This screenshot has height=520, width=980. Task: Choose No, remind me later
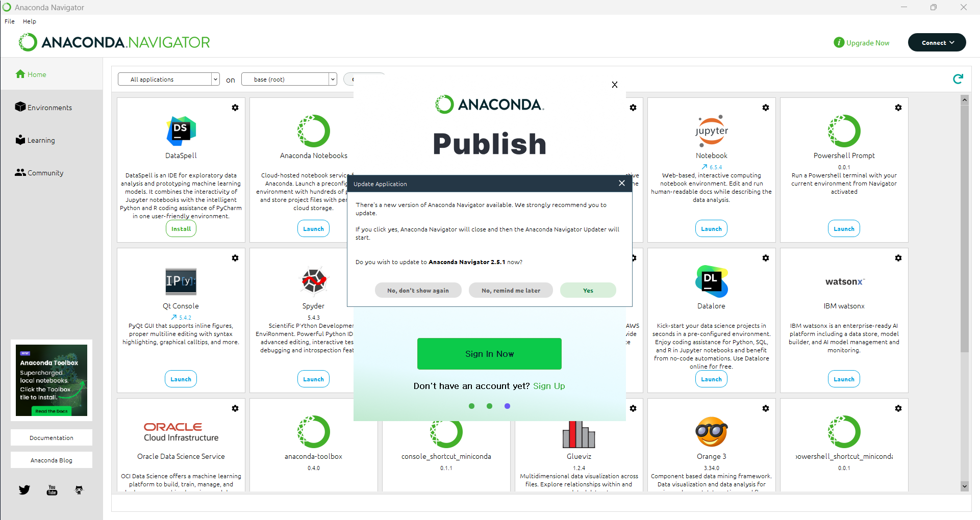pyautogui.click(x=511, y=290)
